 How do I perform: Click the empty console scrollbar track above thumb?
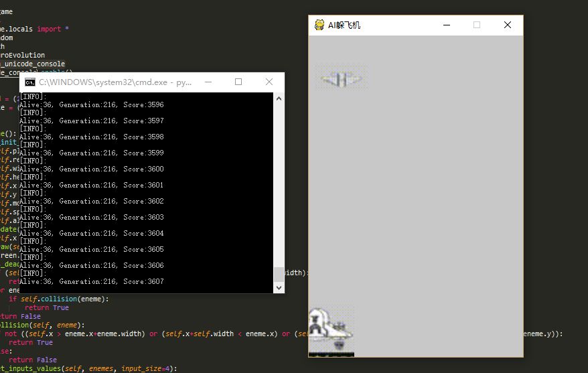click(279, 181)
